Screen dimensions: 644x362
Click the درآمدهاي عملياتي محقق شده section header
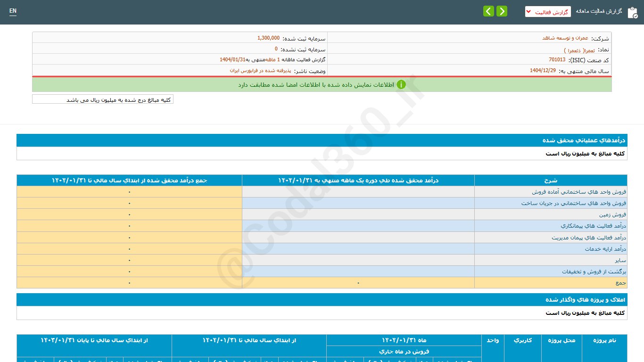pyautogui.click(x=584, y=140)
